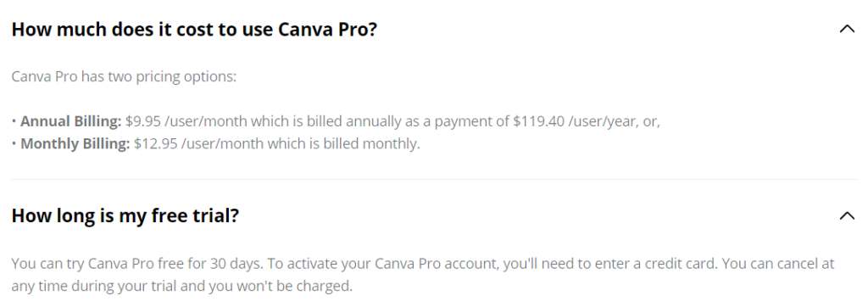Collapse the free trial question chevron
The image size is (868, 307).
click(847, 215)
